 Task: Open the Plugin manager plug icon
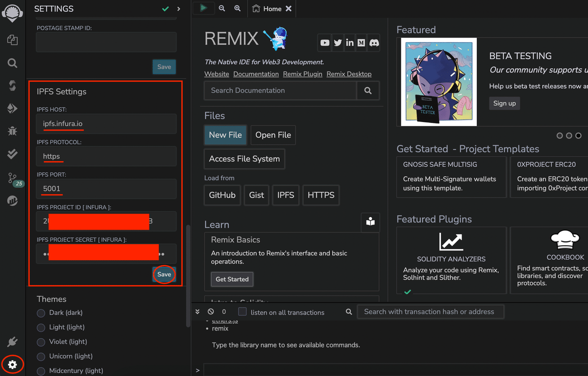[x=12, y=342]
